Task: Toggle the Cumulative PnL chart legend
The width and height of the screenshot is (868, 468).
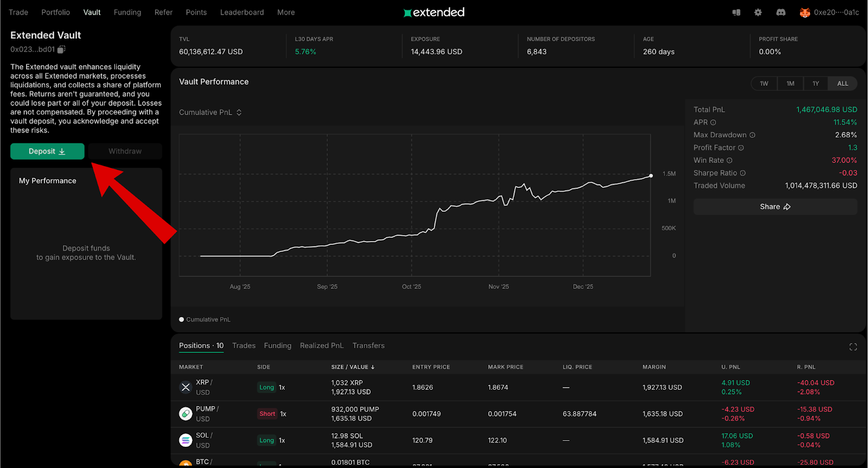Action: coord(205,320)
